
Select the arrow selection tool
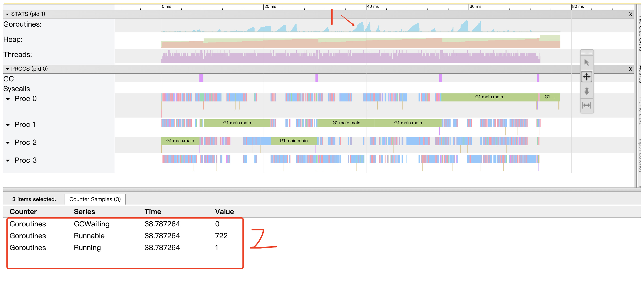point(586,63)
